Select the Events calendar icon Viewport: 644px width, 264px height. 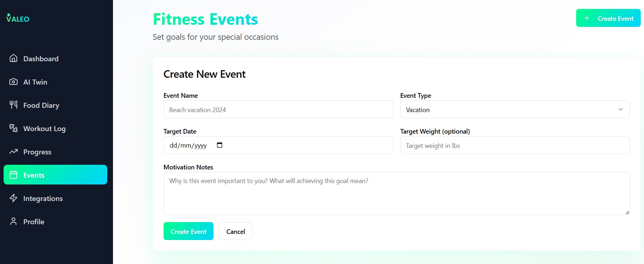(13, 175)
